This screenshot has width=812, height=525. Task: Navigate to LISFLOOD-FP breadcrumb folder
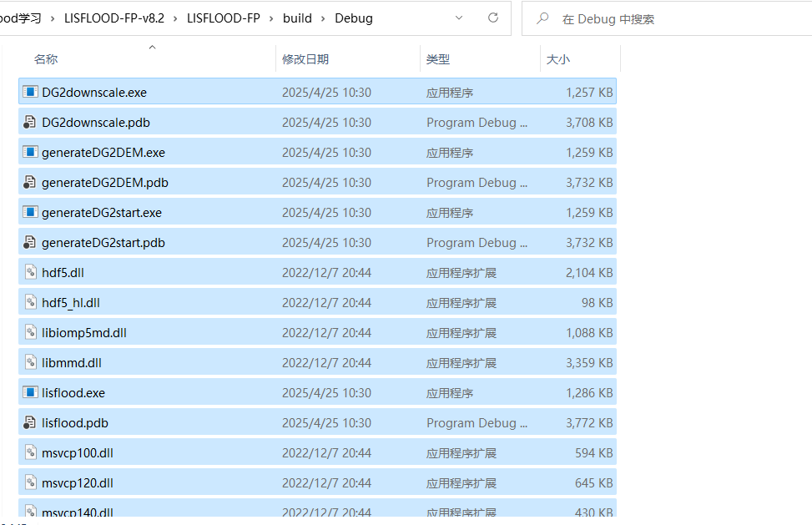tap(224, 18)
